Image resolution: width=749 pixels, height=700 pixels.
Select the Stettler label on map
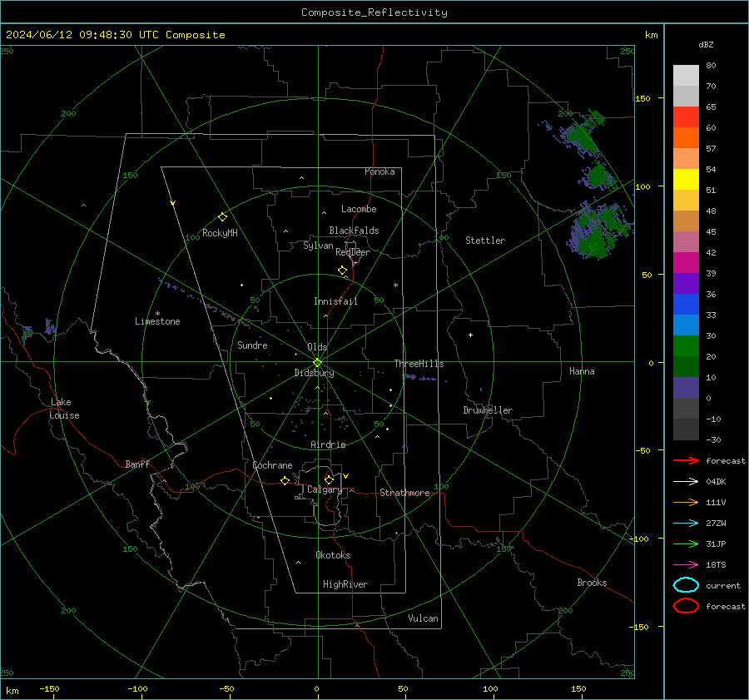(485, 241)
